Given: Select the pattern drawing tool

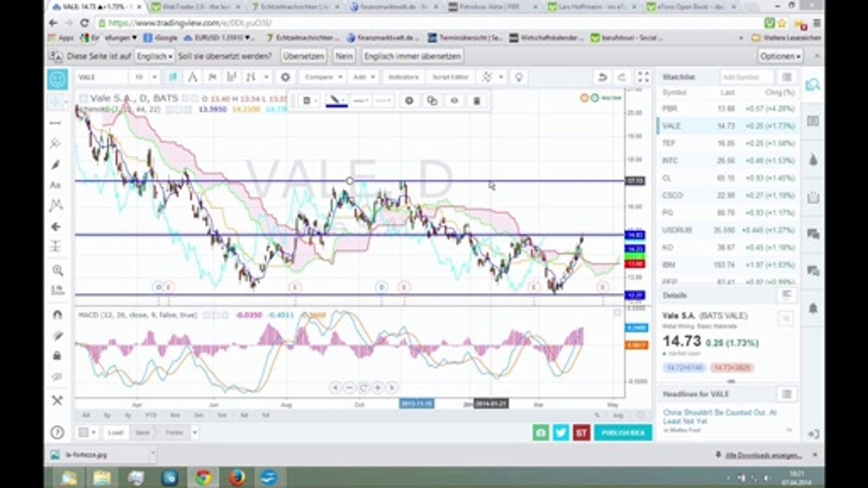Looking at the screenshot, I should point(56,205).
